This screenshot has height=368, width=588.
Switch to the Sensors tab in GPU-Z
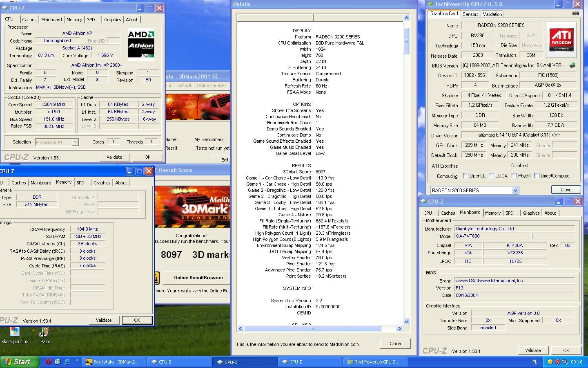(470, 14)
